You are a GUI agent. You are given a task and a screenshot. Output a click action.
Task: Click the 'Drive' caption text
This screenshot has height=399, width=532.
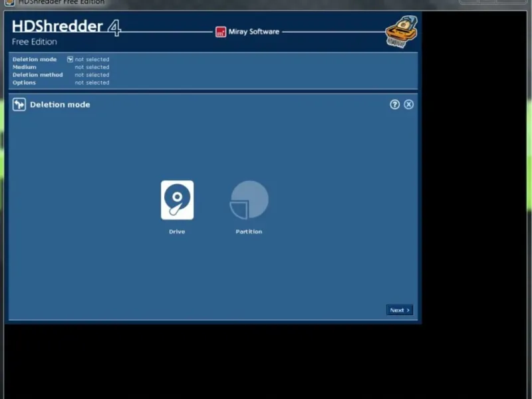177,231
